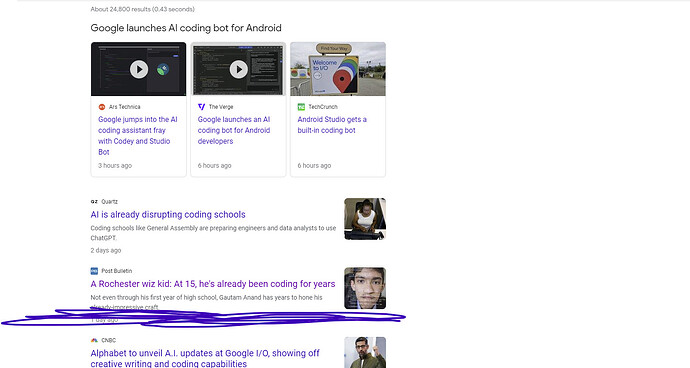Click the 'CNBC' source label

click(x=109, y=340)
